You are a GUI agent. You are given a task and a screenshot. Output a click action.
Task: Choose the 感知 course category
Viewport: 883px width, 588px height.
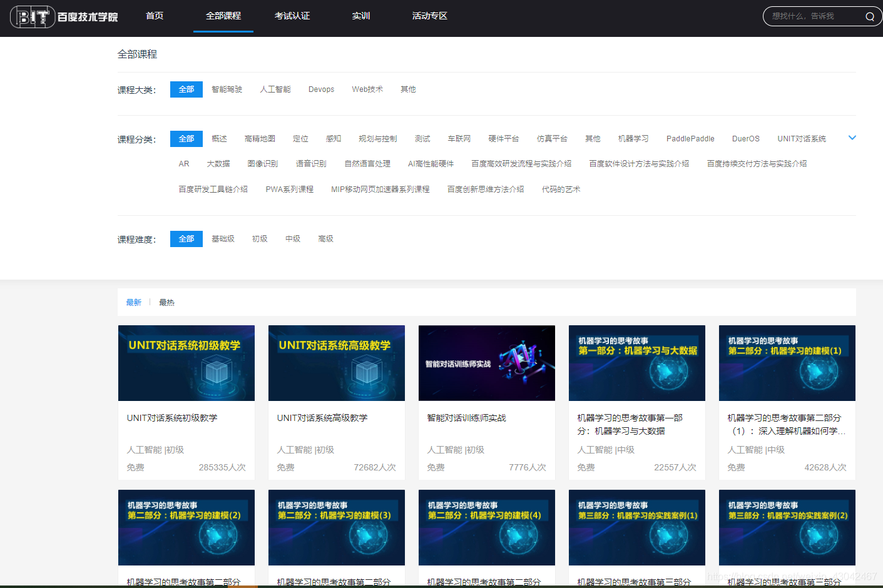[334, 139]
